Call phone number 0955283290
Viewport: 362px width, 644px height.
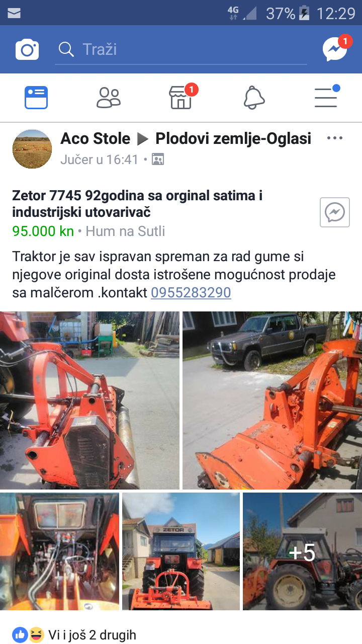[191, 293]
